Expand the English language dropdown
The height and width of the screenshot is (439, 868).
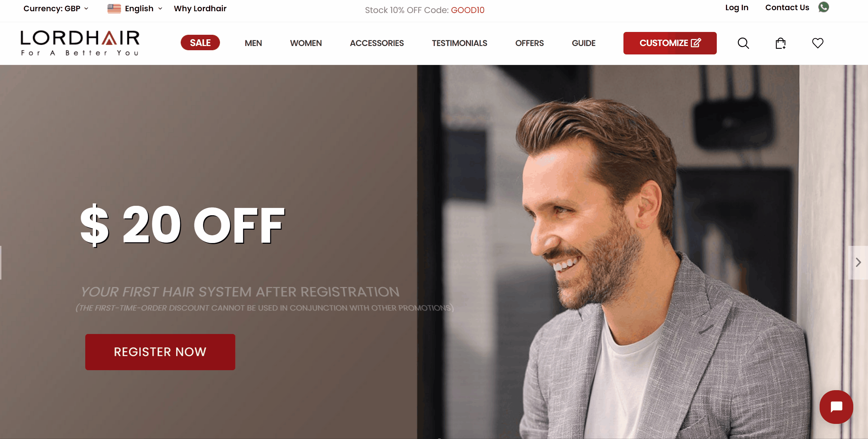coord(143,8)
